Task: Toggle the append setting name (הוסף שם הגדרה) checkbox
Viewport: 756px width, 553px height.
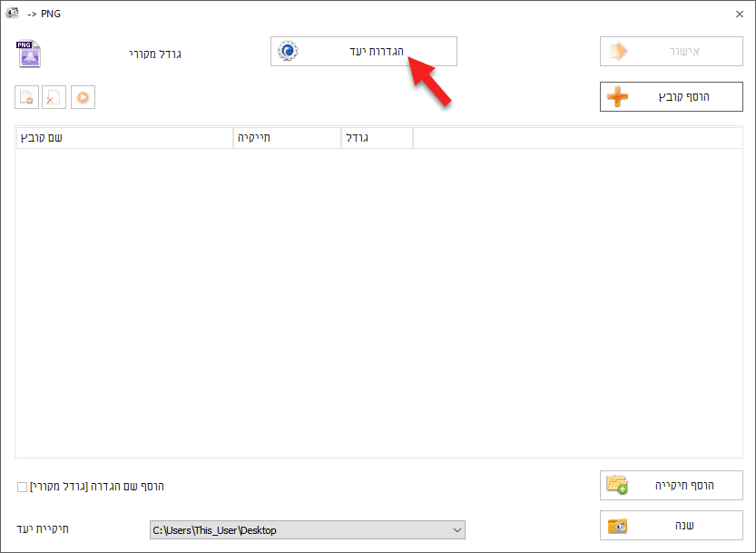Action: click(x=22, y=487)
